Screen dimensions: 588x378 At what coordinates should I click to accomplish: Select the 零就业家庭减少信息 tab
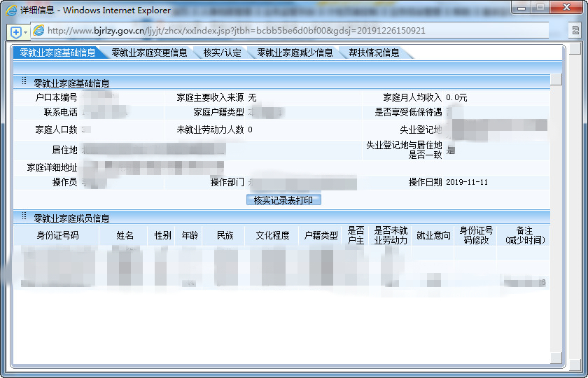click(295, 52)
